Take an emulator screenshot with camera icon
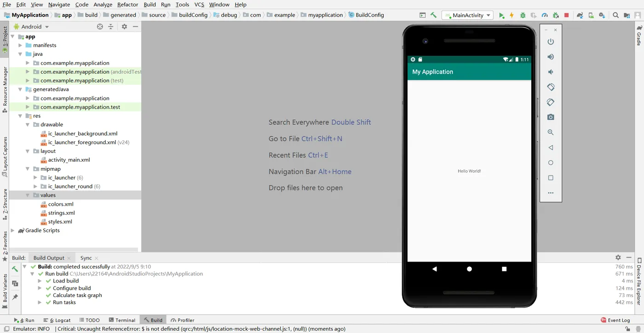This screenshot has width=644, height=333. [x=551, y=117]
